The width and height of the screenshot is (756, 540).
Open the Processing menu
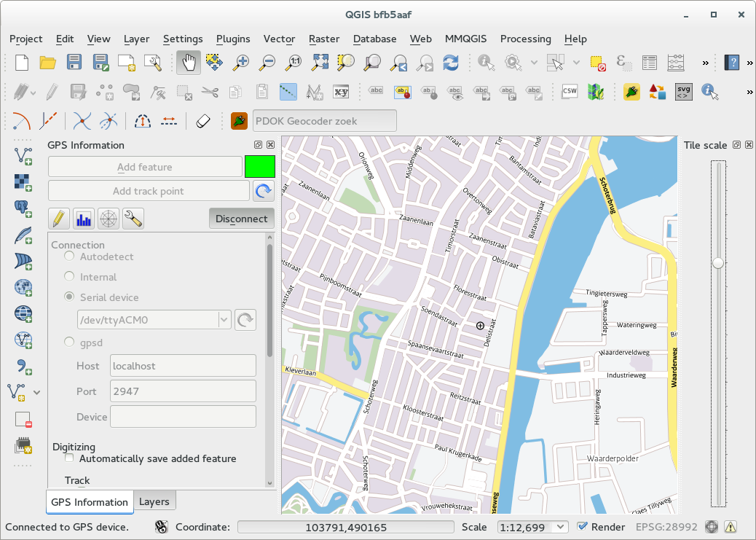coord(526,39)
